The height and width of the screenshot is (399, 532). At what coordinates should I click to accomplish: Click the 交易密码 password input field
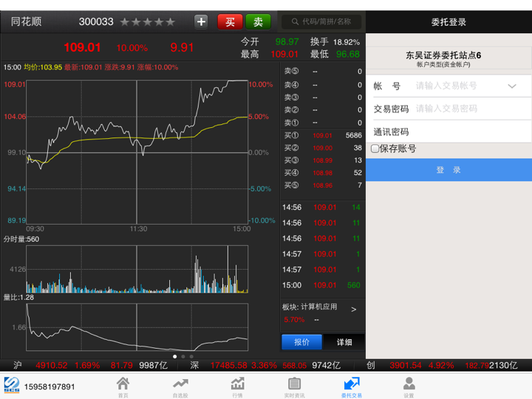(471, 109)
